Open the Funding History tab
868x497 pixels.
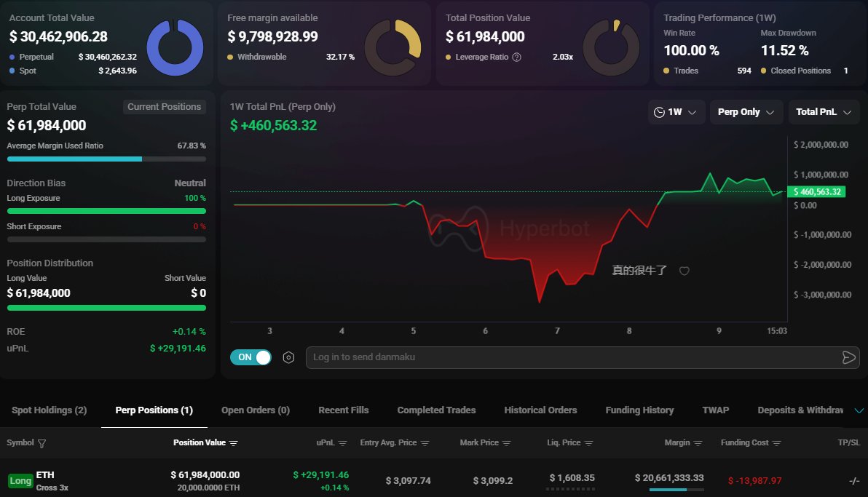[x=639, y=410]
